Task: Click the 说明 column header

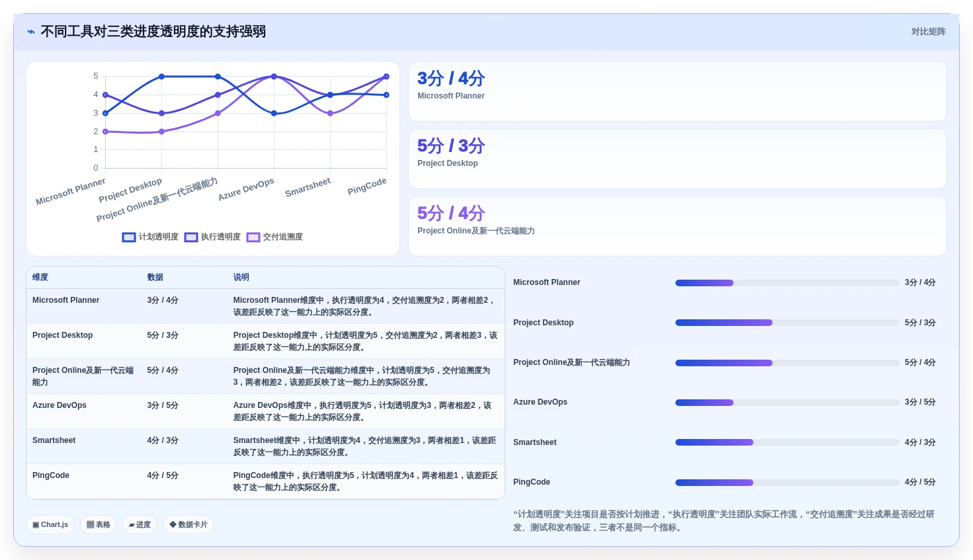Action: pos(241,278)
